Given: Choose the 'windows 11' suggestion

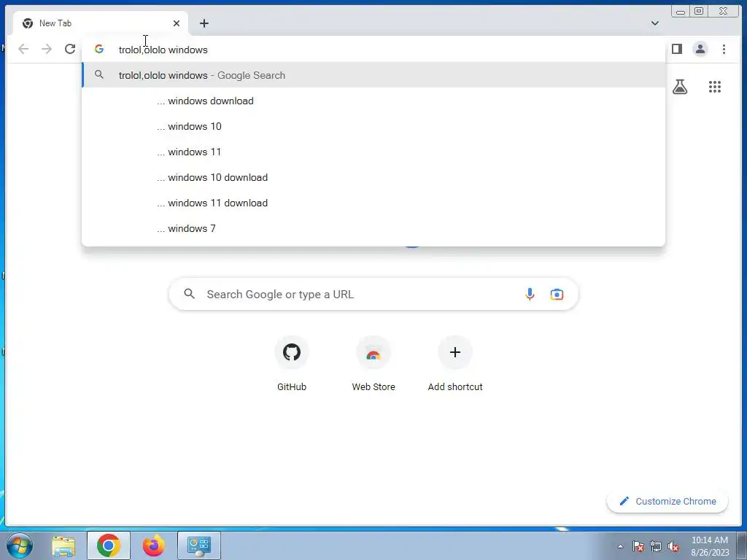Looking at the screenshot, I should click(373, 152).
